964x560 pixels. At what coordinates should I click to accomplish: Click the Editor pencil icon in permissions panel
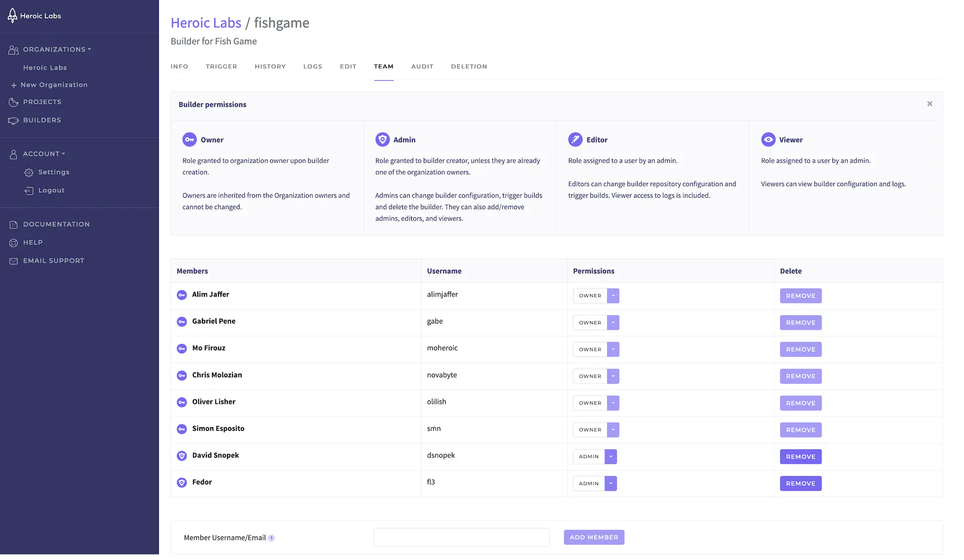575,139
